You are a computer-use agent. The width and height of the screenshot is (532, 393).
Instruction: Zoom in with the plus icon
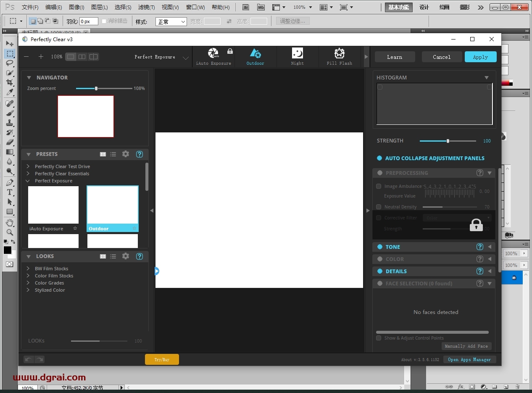(x=41, y=57)
